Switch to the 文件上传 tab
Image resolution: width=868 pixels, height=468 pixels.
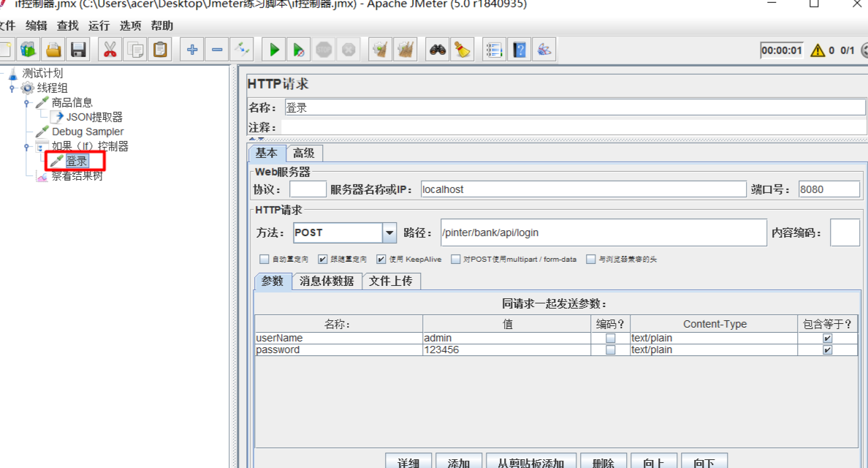click(391, 282)
